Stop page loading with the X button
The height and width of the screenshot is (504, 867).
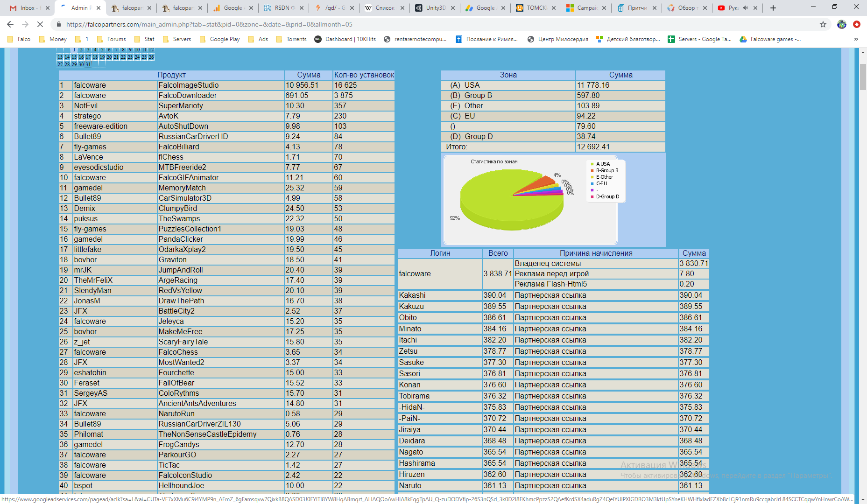point(40,24)
